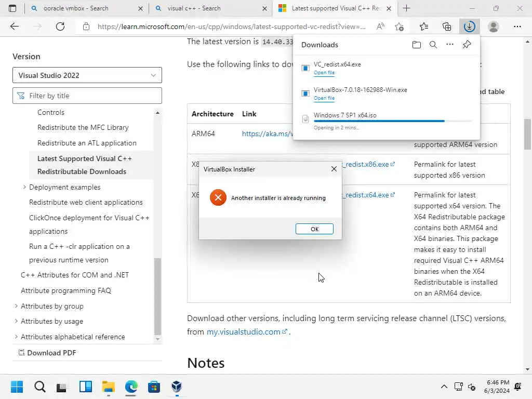The width and height of the screenshot is (532, 399).
Task: Show hidden system tray icons
Action: pyautogui.click(x=444, y=387)
